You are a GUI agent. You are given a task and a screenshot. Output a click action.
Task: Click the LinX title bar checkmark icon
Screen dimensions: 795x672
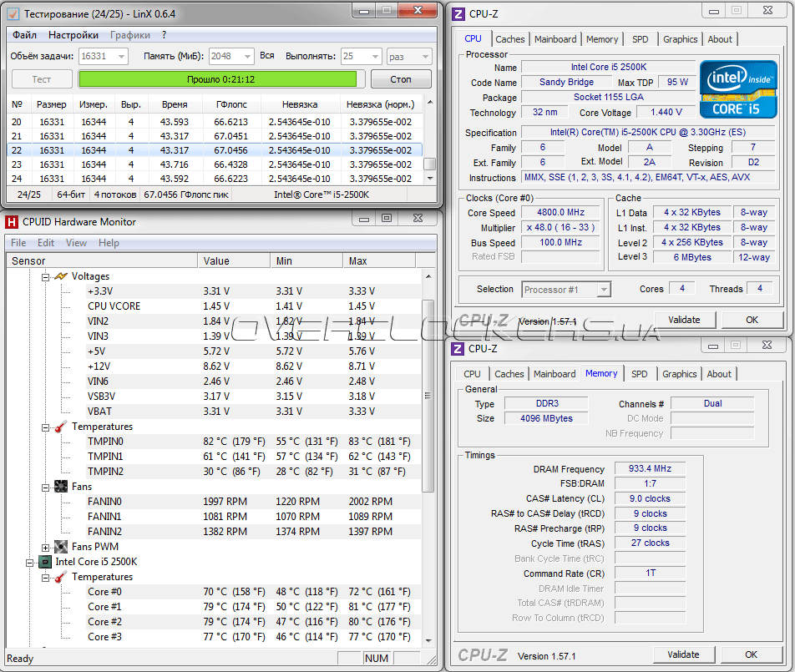click(x=13, y=14)
